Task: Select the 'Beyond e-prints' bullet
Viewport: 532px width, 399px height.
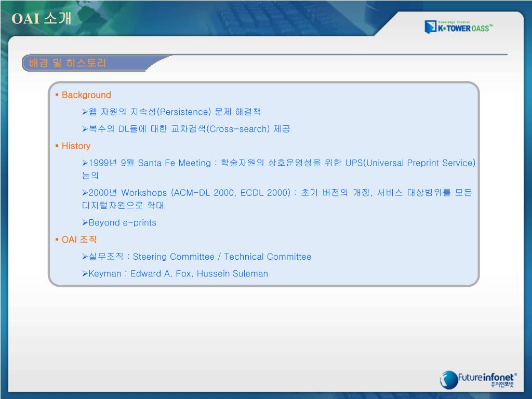Action: click(119, 222)
